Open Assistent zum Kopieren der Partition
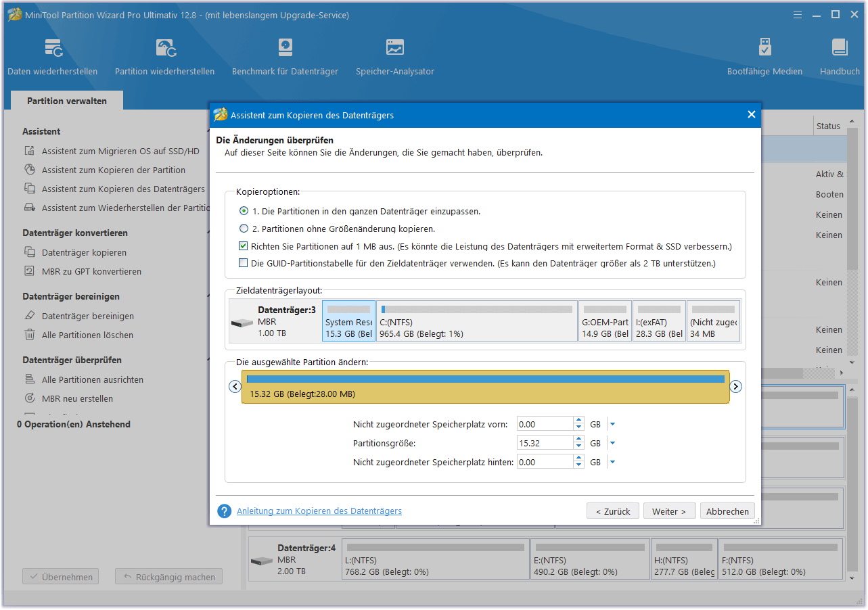Image resolution: width=868 pixels, height=610 pixels. (x=114, y=170)
